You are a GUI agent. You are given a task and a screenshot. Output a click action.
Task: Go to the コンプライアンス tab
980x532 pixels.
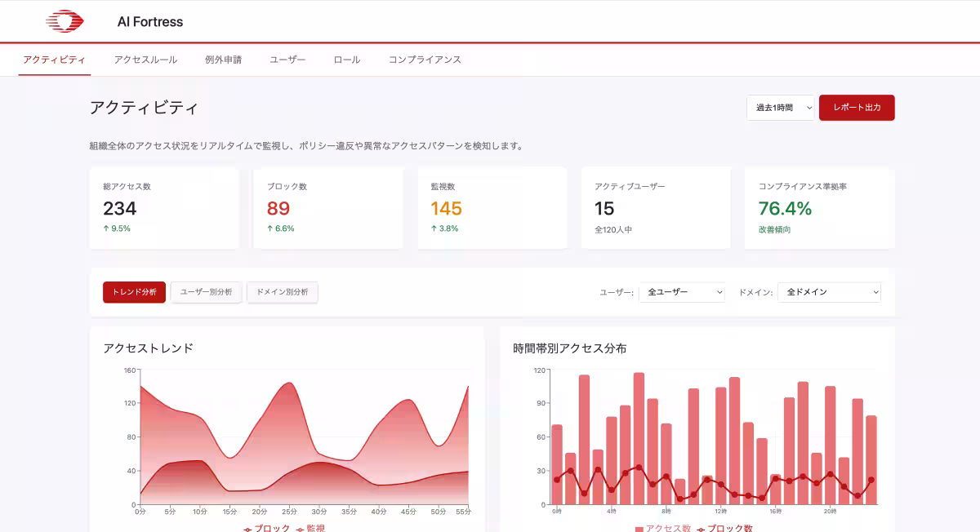pos(424,60)
